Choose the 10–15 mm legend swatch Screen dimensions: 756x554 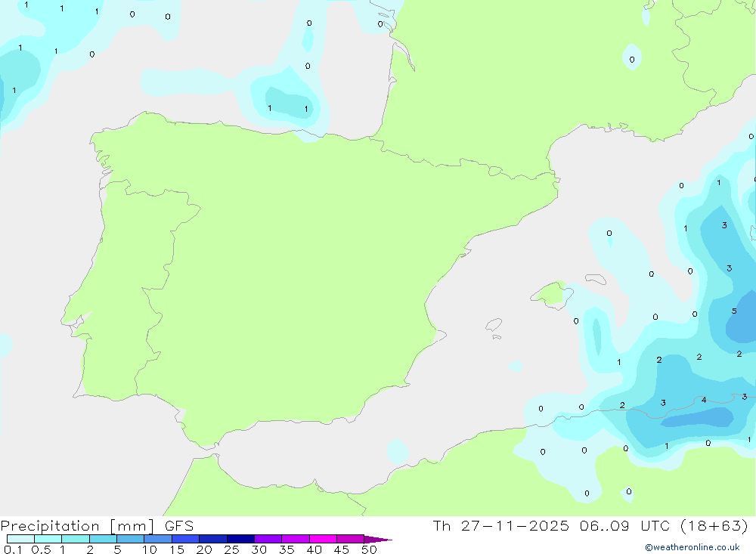point(158,539)
